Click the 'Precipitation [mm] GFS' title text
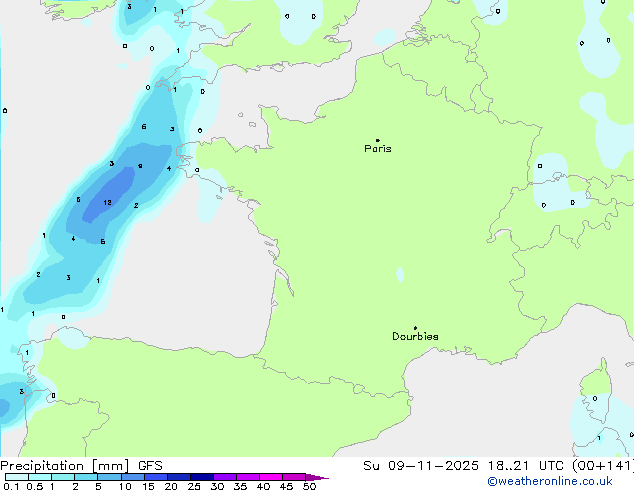Screen dimensions: 634x490 (x=81, y=466)
